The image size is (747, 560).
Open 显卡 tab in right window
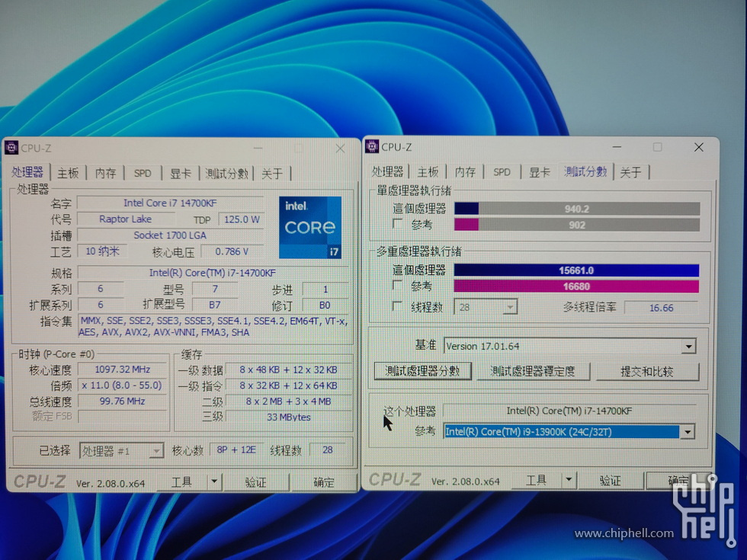pyautogui.click(x=540, y=172)
